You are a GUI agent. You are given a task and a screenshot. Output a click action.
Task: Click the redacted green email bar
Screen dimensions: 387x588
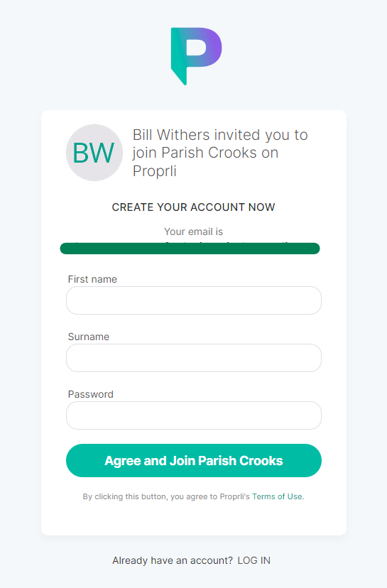click(x=190, y=249)
